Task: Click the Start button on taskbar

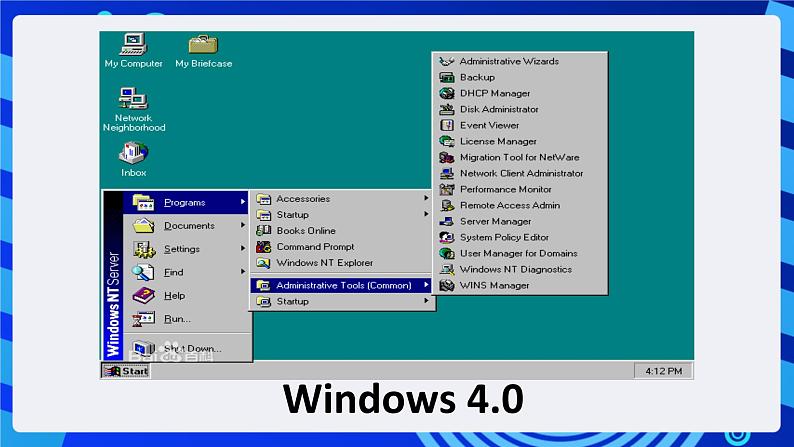Action: [126, 371]
